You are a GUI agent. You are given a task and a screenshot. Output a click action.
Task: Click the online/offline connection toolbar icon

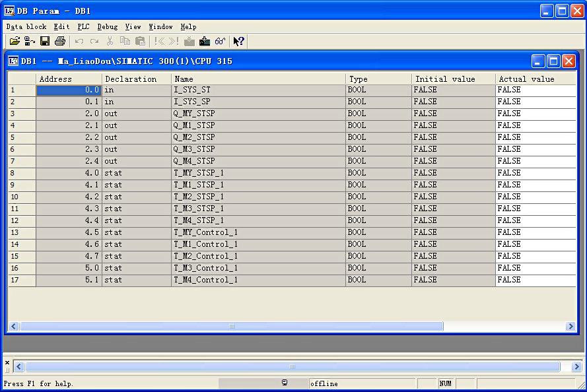coord(30,41)
